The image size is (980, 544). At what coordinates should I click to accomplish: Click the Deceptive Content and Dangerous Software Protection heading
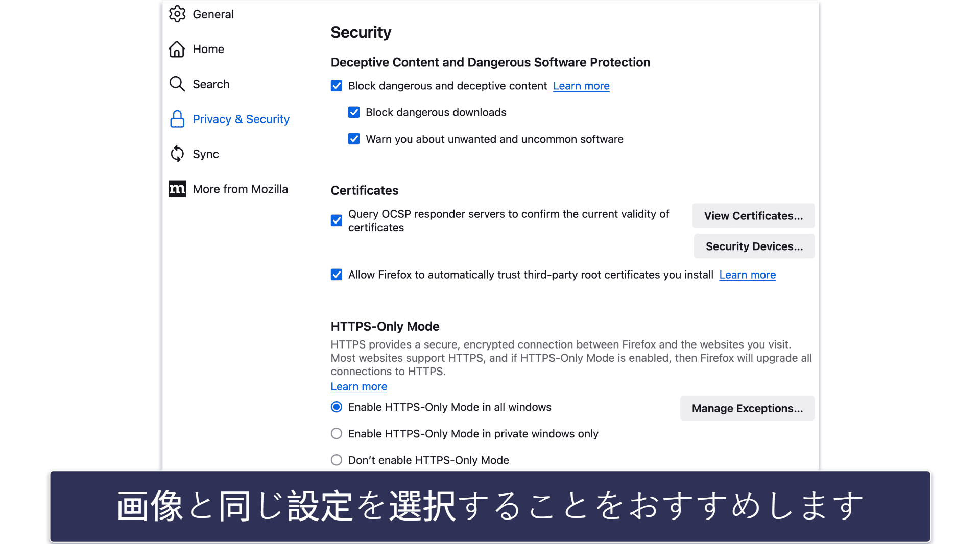(490, 62)
